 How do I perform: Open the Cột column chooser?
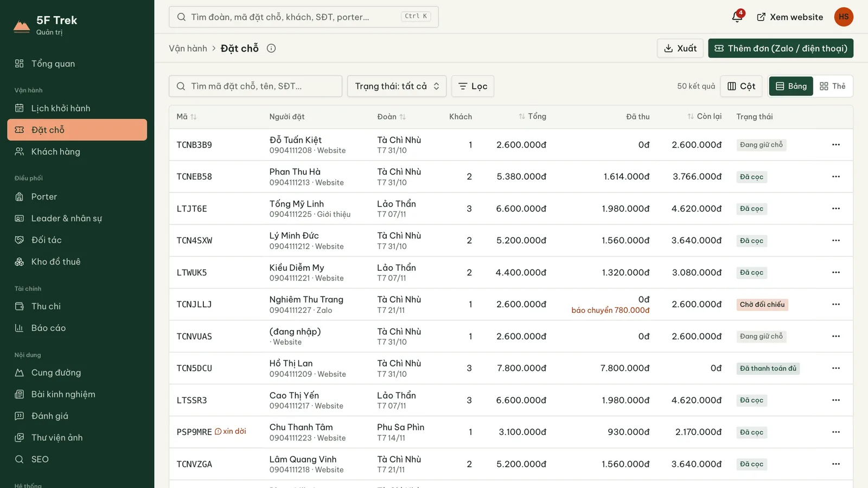pyautogui.click(x=742, y=86)
